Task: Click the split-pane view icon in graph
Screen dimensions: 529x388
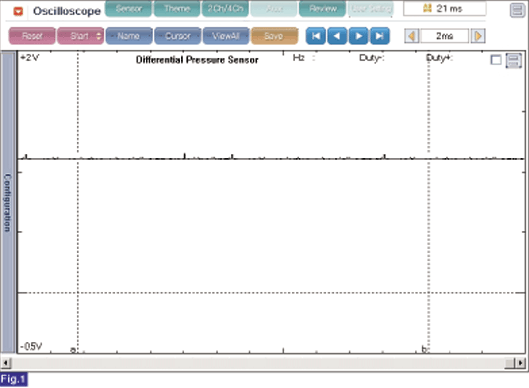Action: point(513,61)
